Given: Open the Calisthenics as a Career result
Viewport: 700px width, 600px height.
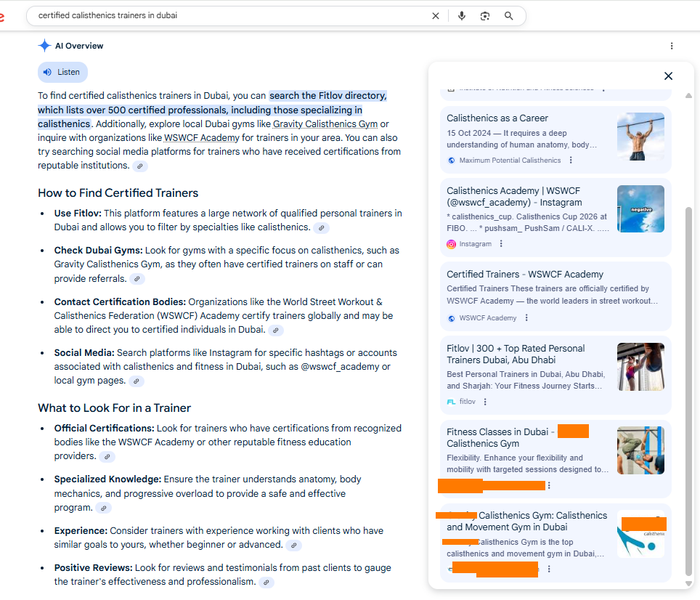Looking at the screenshot, I should [497, 118].
